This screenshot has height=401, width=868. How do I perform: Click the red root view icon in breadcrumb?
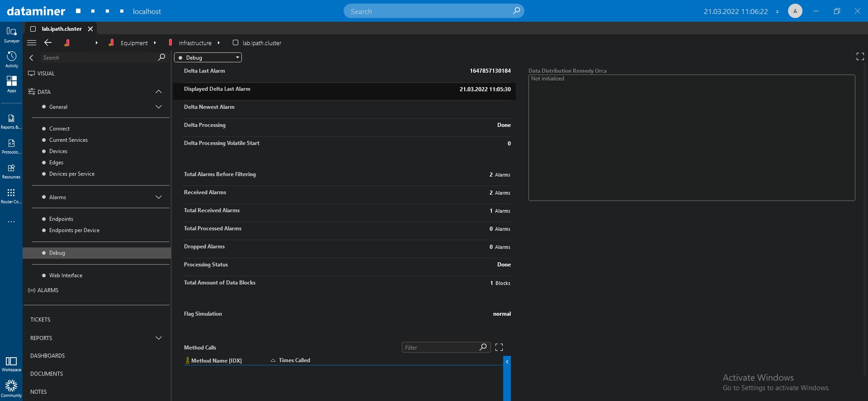pos(67,43)
